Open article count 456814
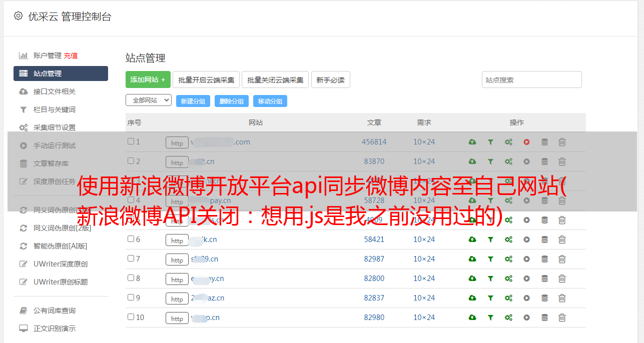This screenshot has width=644, height=343. 374,142
